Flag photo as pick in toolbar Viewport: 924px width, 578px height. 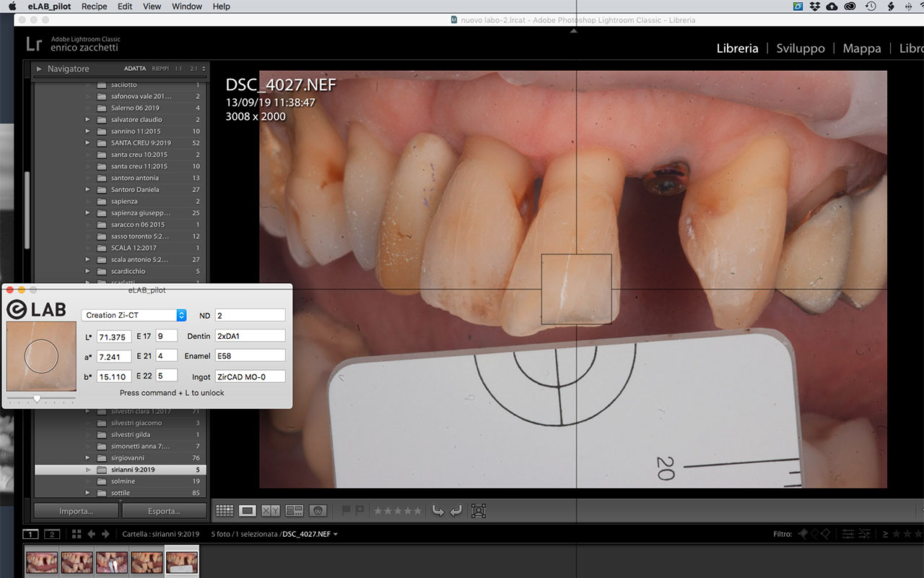pos(346,511)
